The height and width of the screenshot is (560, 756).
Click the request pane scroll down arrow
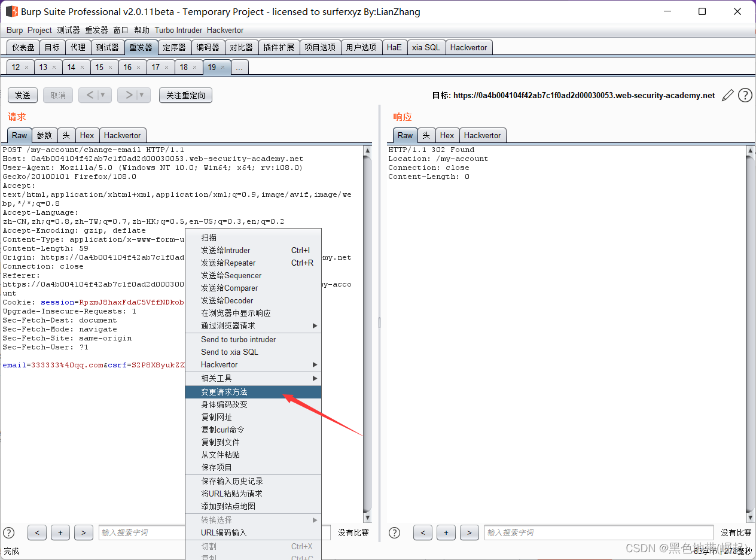tap(367, 518)
